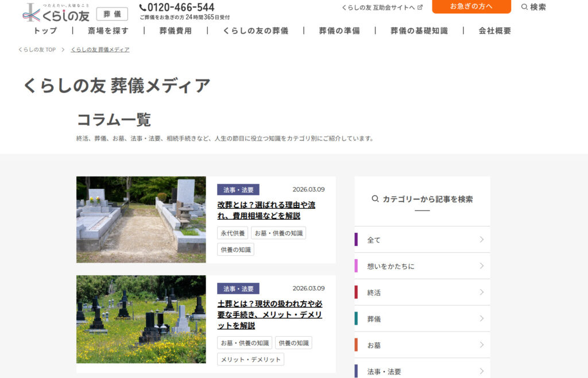588x378 pixels.
Task: Open the 斎場を探す menu item
Action: coord(109,31)
